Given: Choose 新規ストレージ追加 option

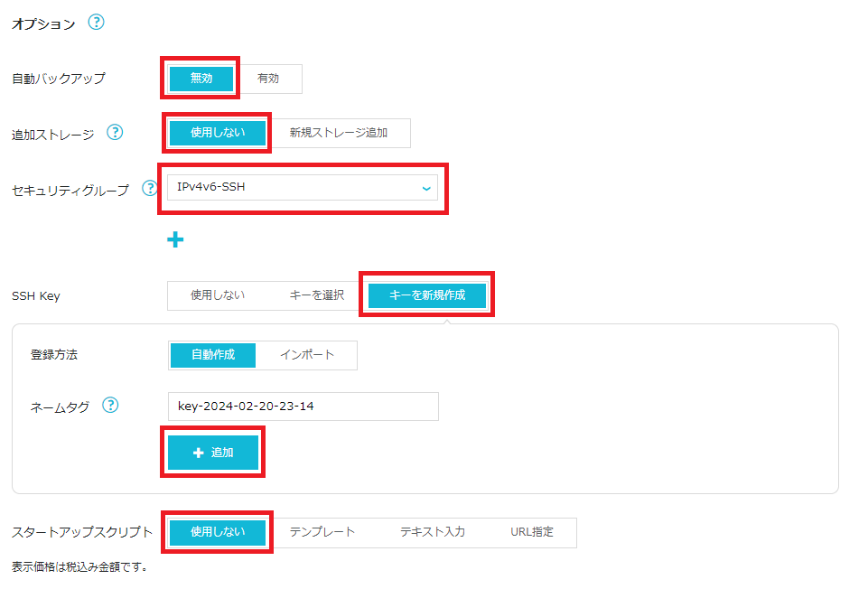Looking at the screenshot, I should tap(338, 133).
